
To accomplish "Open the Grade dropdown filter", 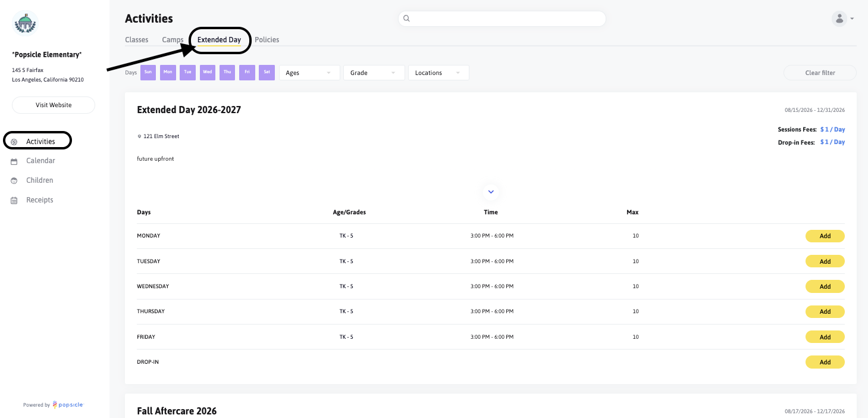I will (374, 73).
